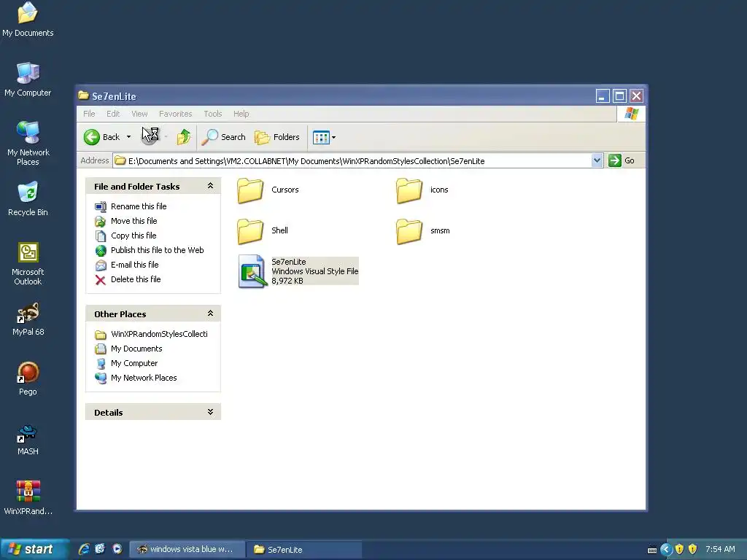Screen dimensions: 747x560
Task: Open the Edit menu
Action: tap(113, 114)
